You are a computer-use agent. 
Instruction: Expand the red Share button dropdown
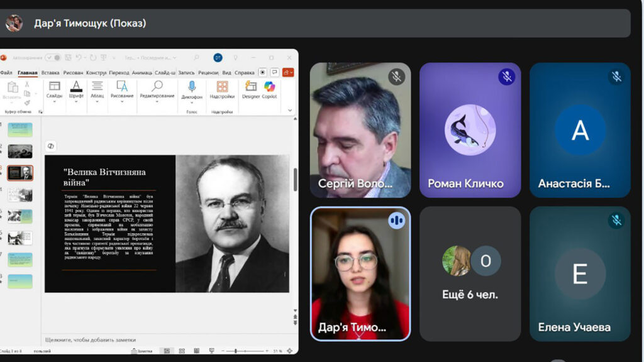pyautogui.click(x=291, y=72)
